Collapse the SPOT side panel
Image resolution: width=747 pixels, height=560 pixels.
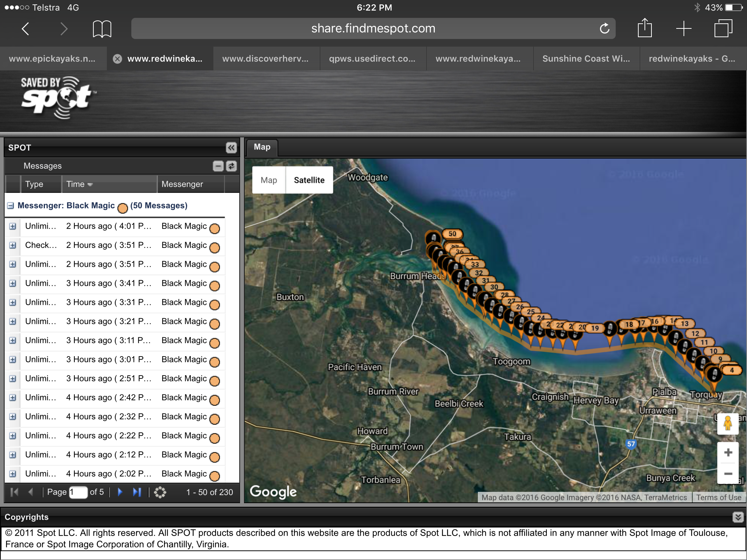231,148
